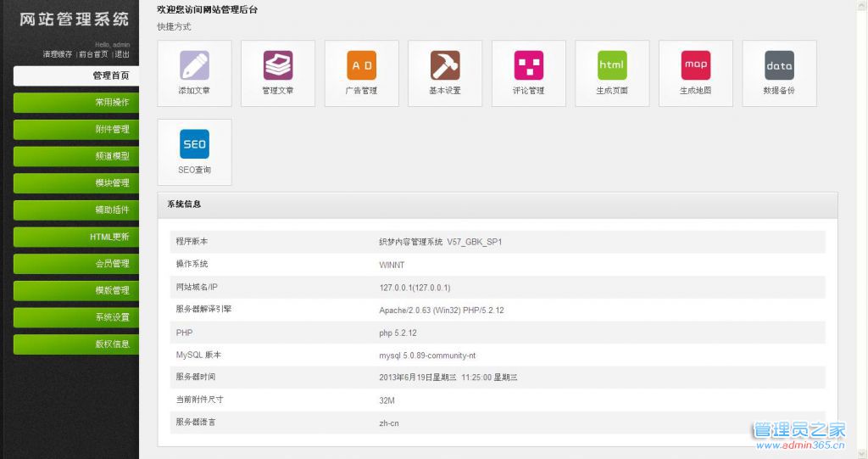The height and width of the screenshot is (459, 868).
Task: Select 管理首页 in the sidebar
Action: pyautogui.click(x=76, y=76)
